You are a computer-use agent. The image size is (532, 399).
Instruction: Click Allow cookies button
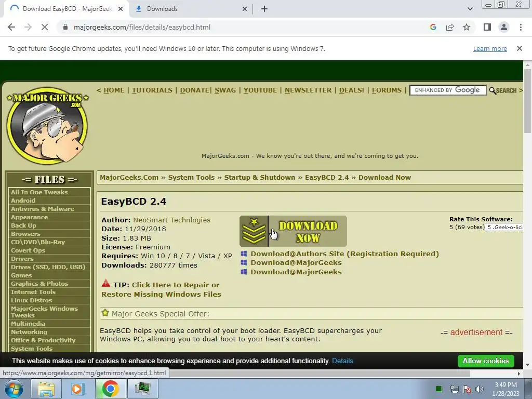[486, 361]
